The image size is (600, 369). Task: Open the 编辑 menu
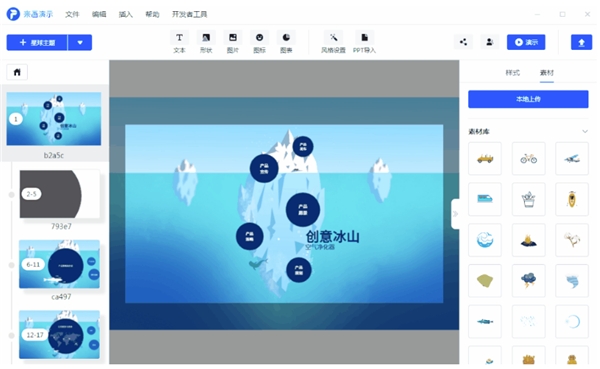click(99, 14)
